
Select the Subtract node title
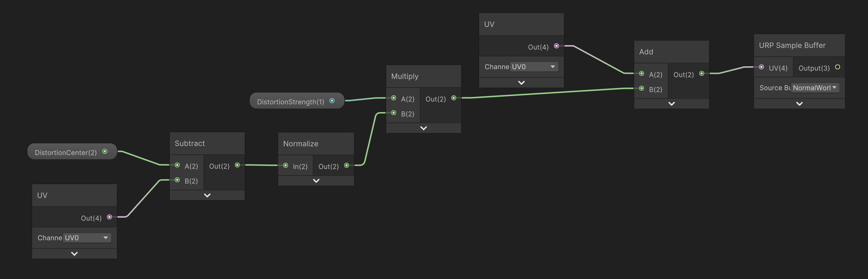(190, 144)
